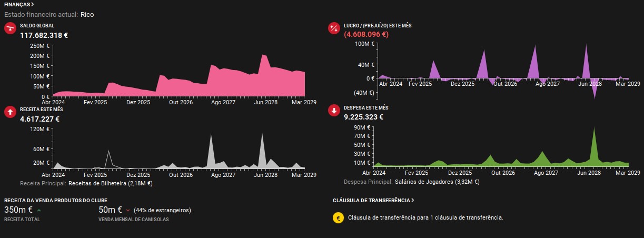Viewport: 644px width, 238px height.
Task: Click the green Despesa Este Mês chart
Action: 502,147
